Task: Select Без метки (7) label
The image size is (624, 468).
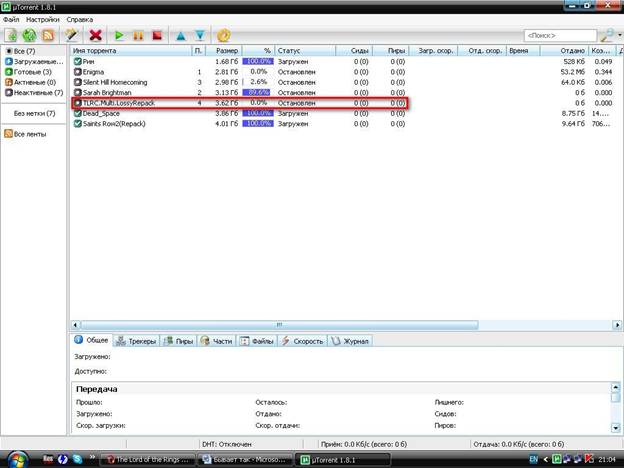Action: pyautogui.click(x=34, y=113)
